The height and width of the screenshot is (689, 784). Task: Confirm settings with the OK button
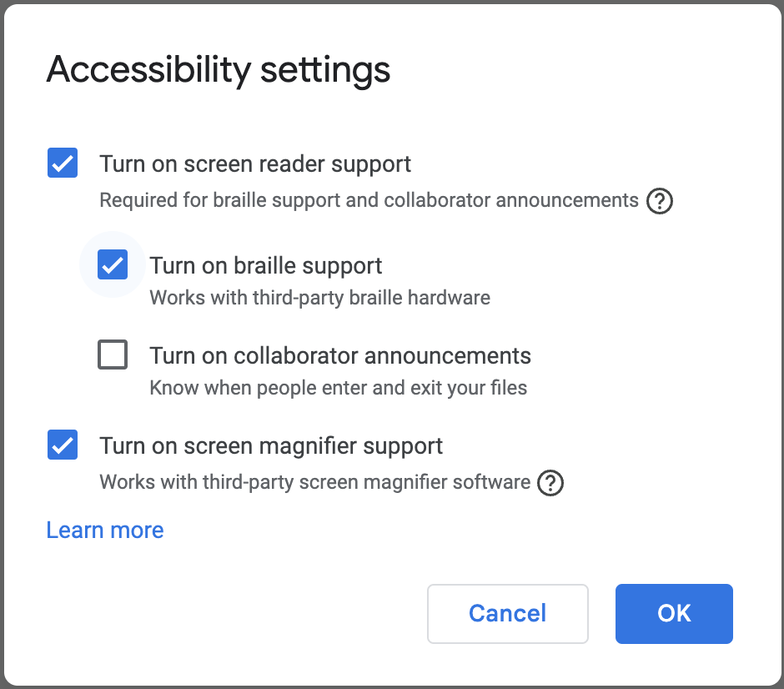[674, 613]
